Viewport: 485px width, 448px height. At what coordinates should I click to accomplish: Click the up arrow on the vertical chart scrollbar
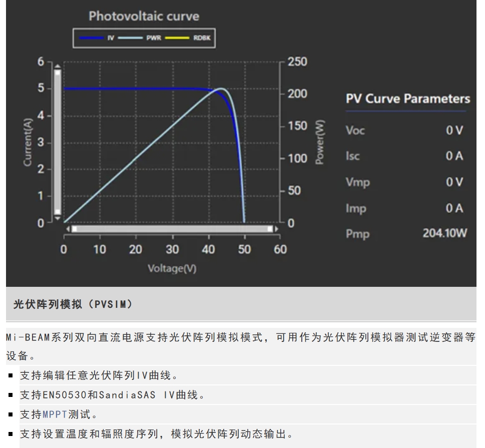click(57, 66)
